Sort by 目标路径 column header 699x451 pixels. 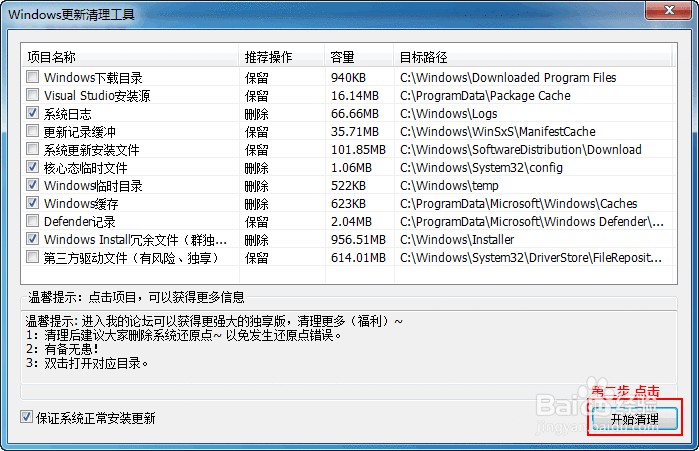[532, 57]
